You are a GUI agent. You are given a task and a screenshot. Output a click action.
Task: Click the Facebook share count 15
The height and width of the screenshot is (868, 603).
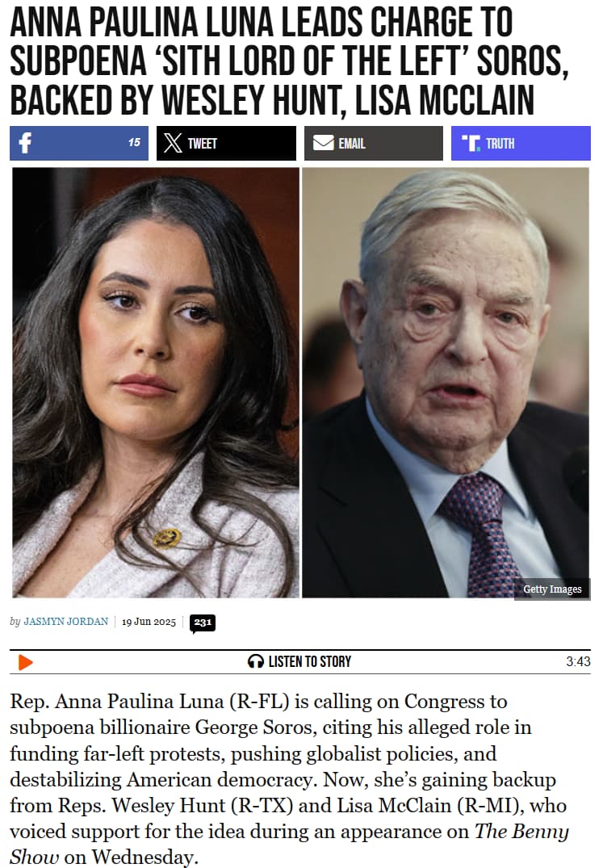(x=135, y=142)
